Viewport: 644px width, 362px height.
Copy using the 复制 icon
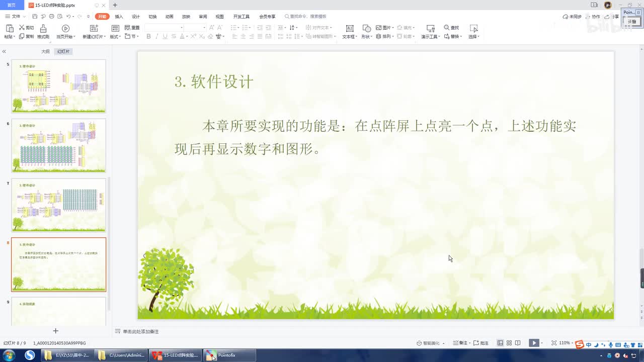[22, 36]
